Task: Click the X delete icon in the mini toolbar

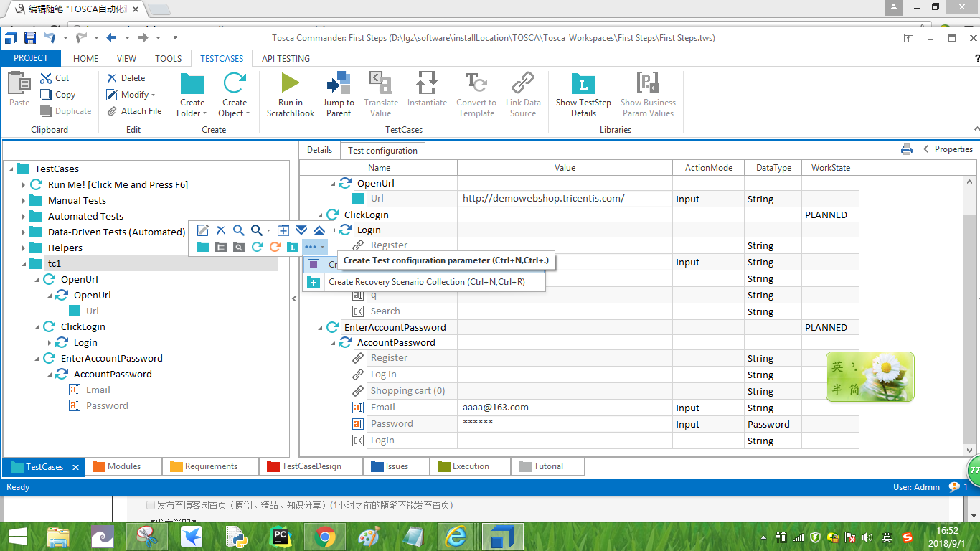Action: [x=221, y=230]
